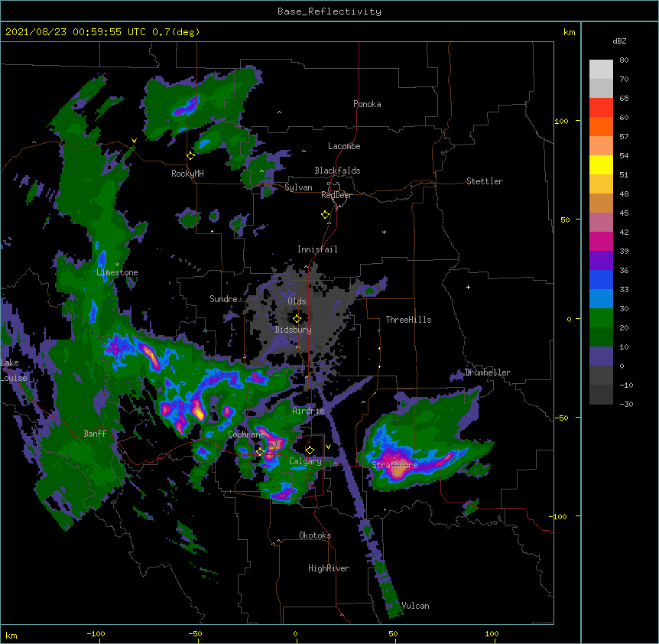Click the yellow diamond marker above Calgary label
This screenshot has height=644, width=659.
pos(310,450)
